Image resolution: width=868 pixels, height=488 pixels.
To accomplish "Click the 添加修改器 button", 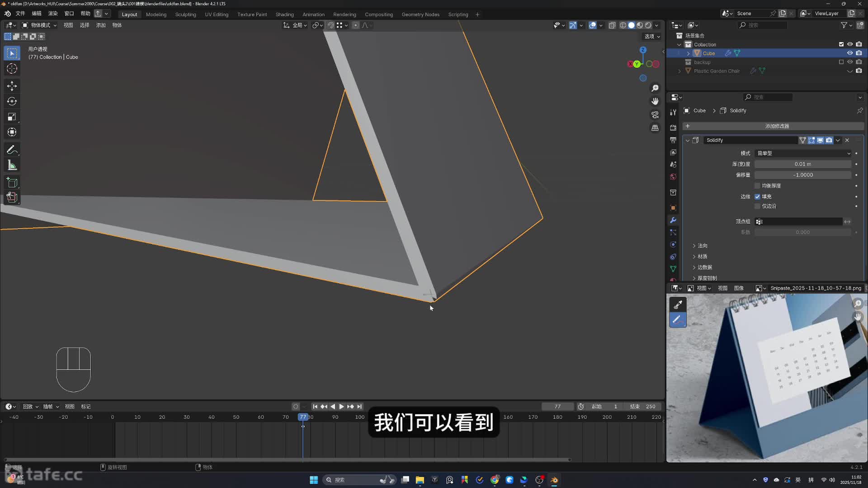I will point(776,126).
